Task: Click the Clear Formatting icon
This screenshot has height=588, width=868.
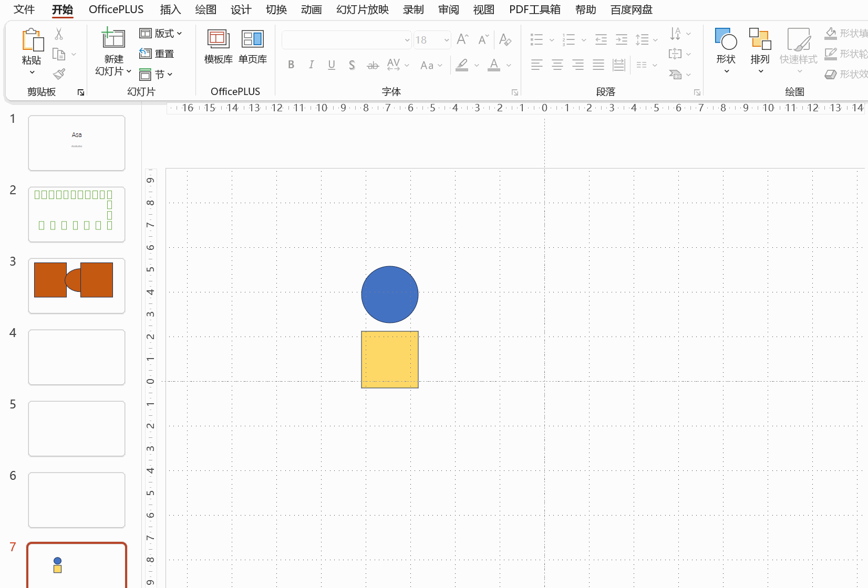Action: (505, 39)
